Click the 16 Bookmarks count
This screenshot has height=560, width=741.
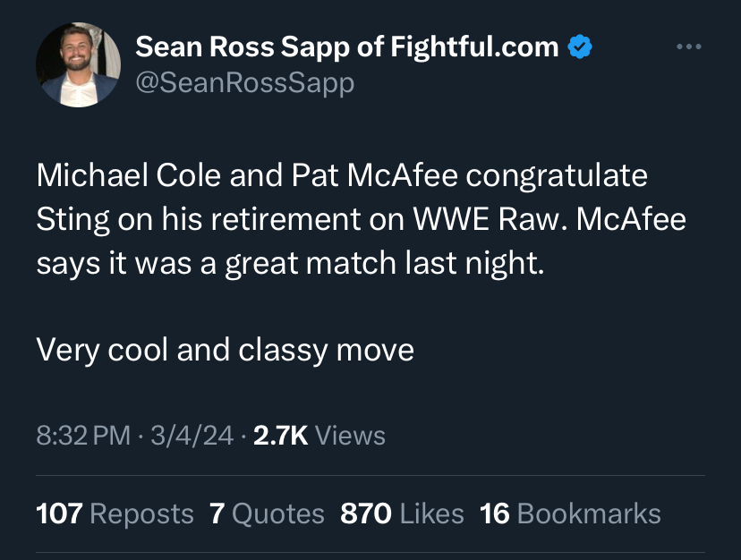(x=570, y=513)
